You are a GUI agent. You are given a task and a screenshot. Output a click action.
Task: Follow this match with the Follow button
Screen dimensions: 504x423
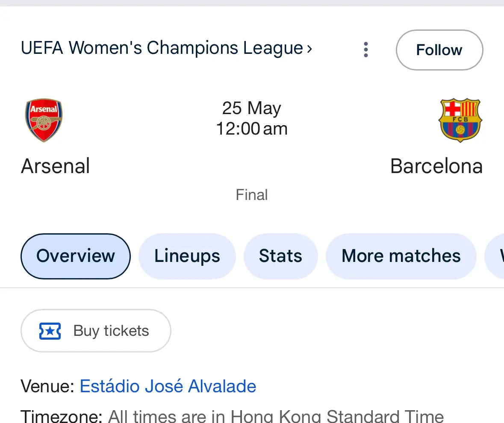[x=439, y=50]
